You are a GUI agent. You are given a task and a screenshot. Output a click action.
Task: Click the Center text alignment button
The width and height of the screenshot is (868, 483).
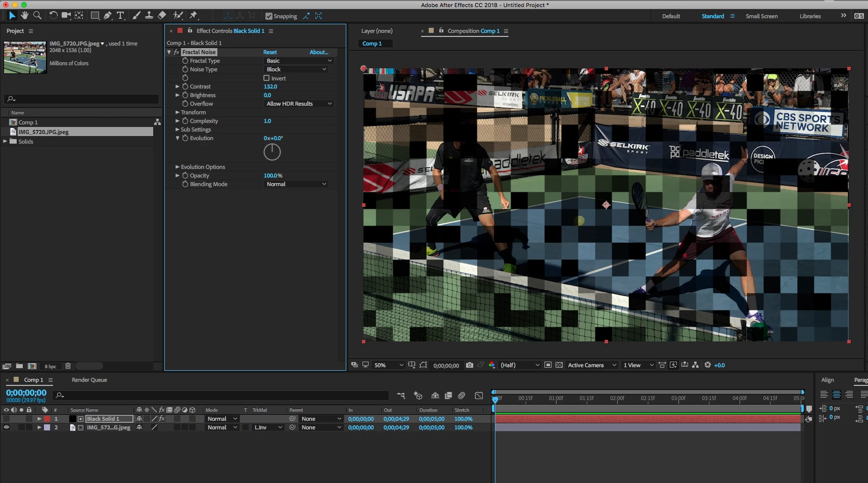click(837, 394)
